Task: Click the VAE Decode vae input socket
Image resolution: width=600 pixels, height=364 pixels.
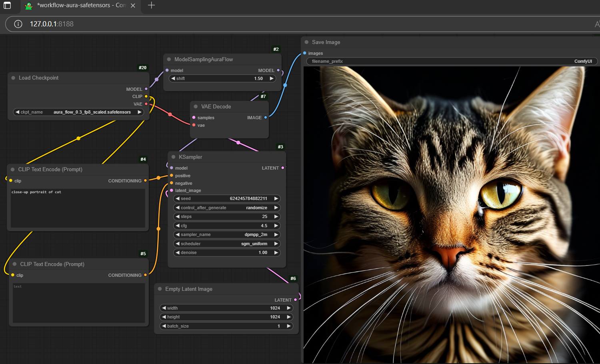Action: pyautogui.click(x=194, y=125)
